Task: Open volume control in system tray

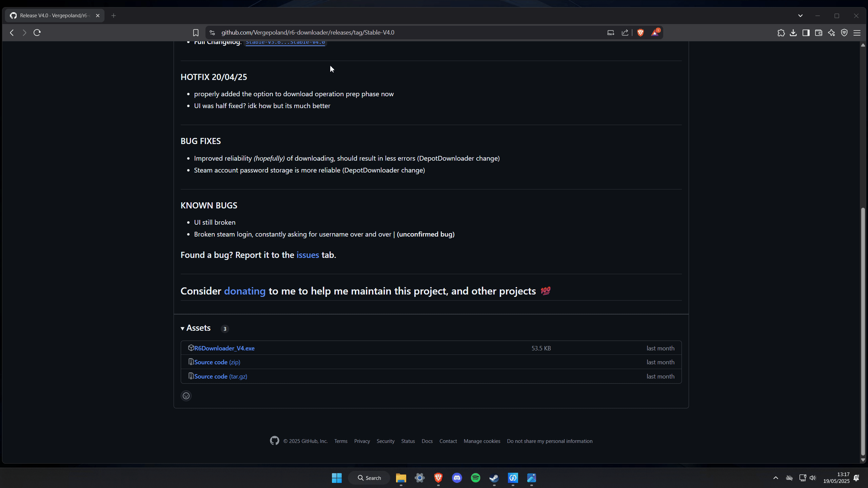Action: pos(813,478)
